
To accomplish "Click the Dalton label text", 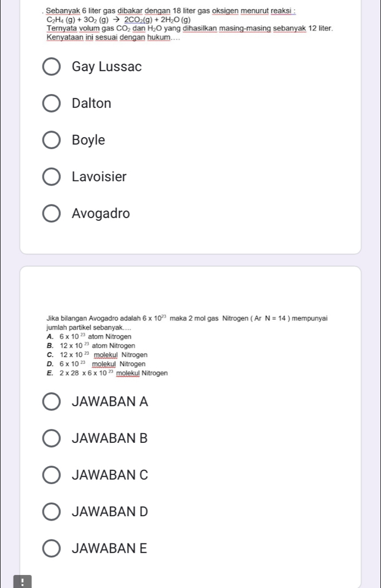I will (91, 103).
